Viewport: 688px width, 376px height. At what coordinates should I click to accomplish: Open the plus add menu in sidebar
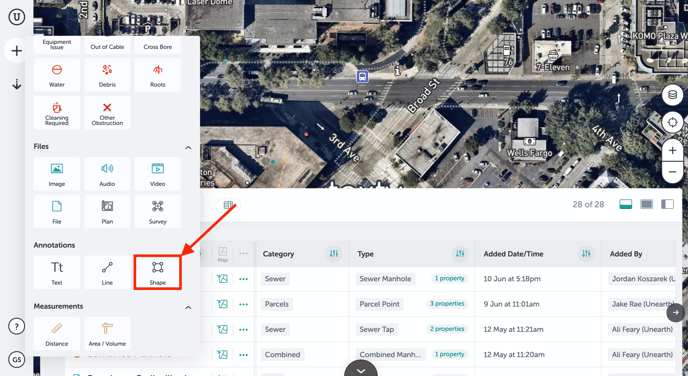click(x=17, y=51)
